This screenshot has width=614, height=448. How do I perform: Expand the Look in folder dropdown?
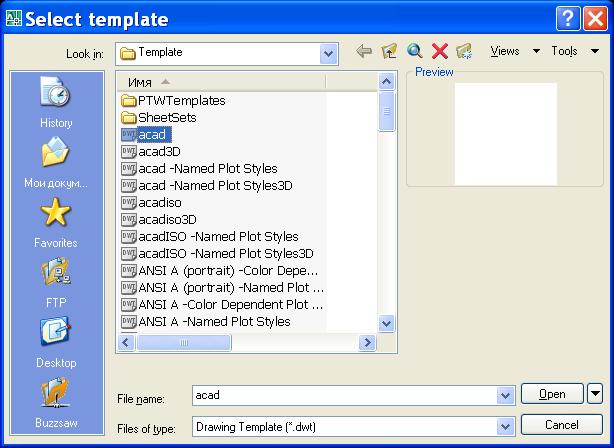pyautogui.click(x=329, y=54)
